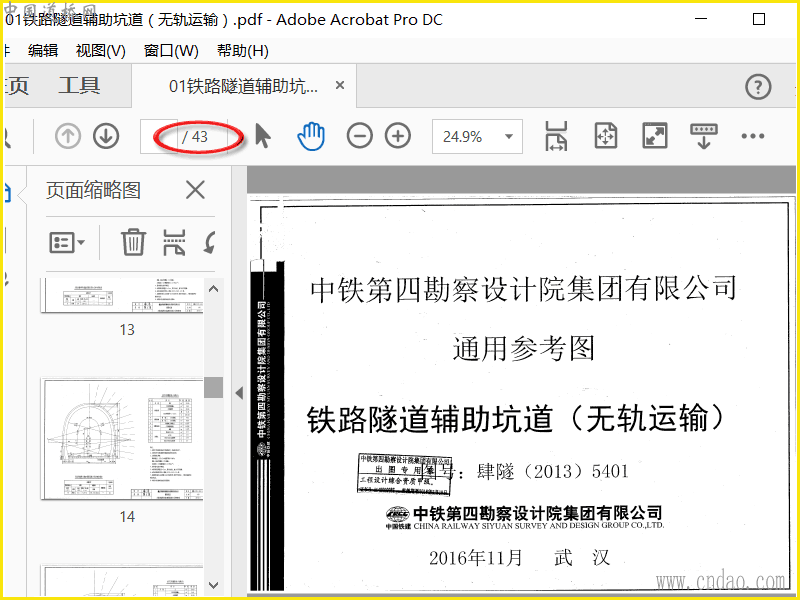Close the 页面缩略图 panel

click(x=195, y=190)
